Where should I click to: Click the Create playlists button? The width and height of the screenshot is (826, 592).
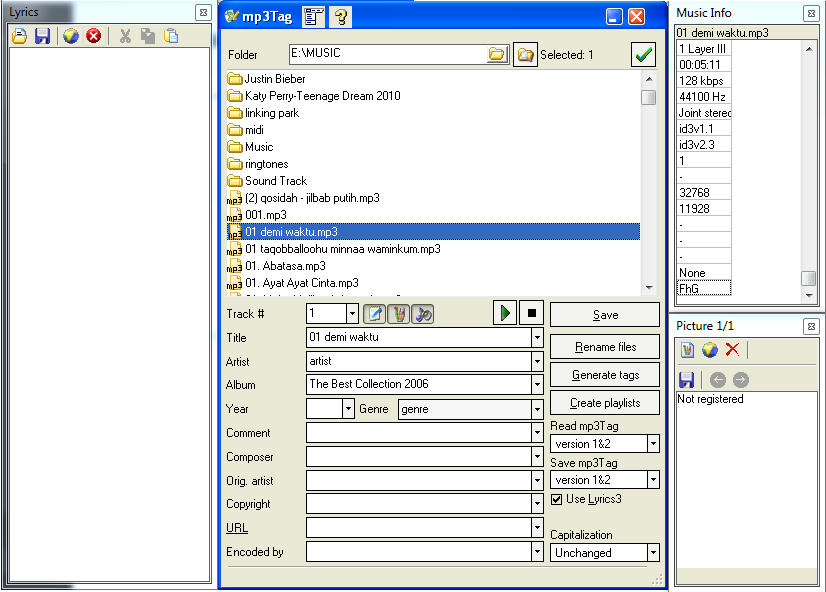[x=605, y=403]
